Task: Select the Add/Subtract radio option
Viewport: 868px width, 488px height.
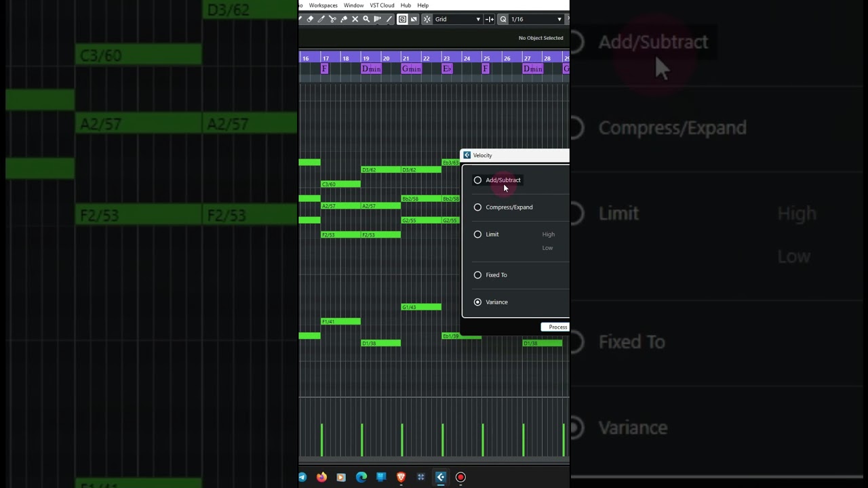Action: pyautogui.click(x=477, y=180)
